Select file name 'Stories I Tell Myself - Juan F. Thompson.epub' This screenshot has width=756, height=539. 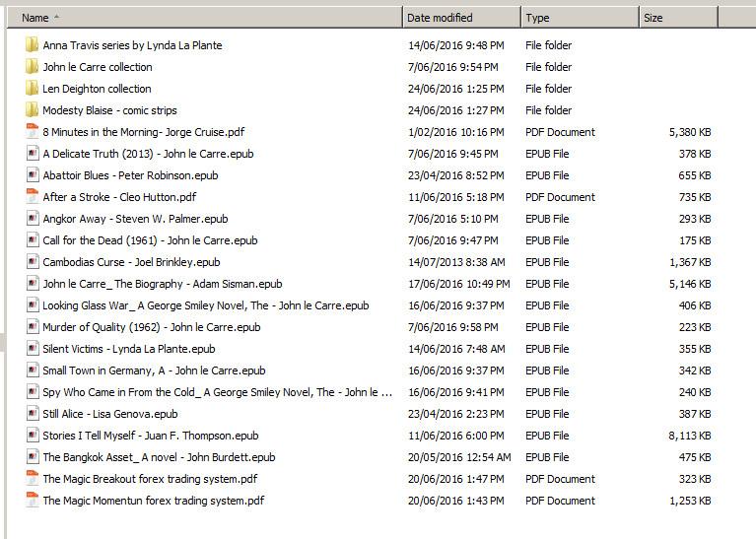click(x=151, y=436)
